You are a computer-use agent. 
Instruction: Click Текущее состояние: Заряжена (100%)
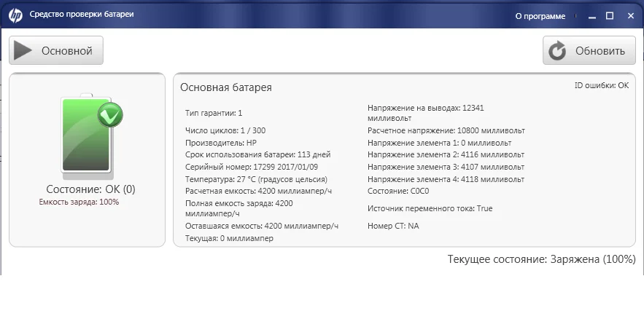541,259
